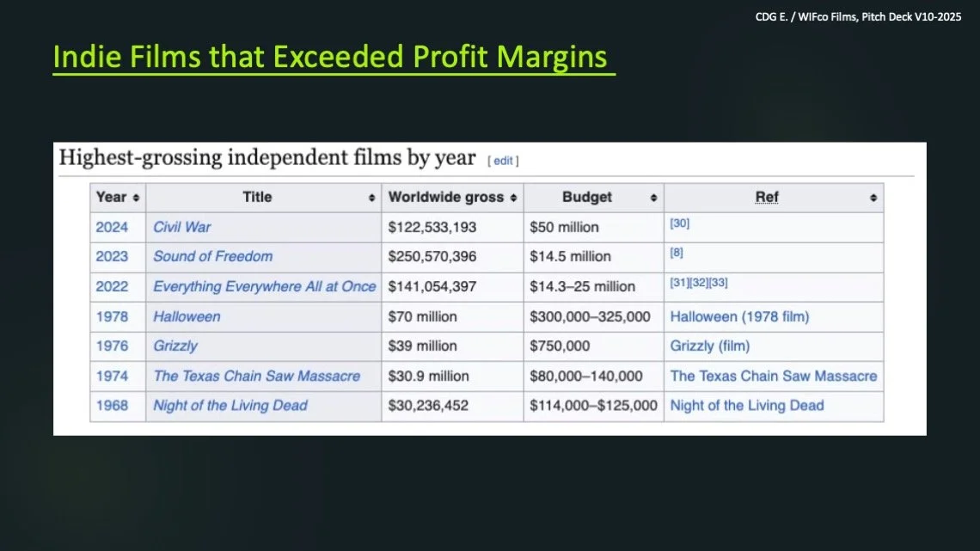Image resolution: width=980 pixels, height=551 pixels.
Task: Click the Highest-grossing independent films by year heading
Action: (266, 157)
